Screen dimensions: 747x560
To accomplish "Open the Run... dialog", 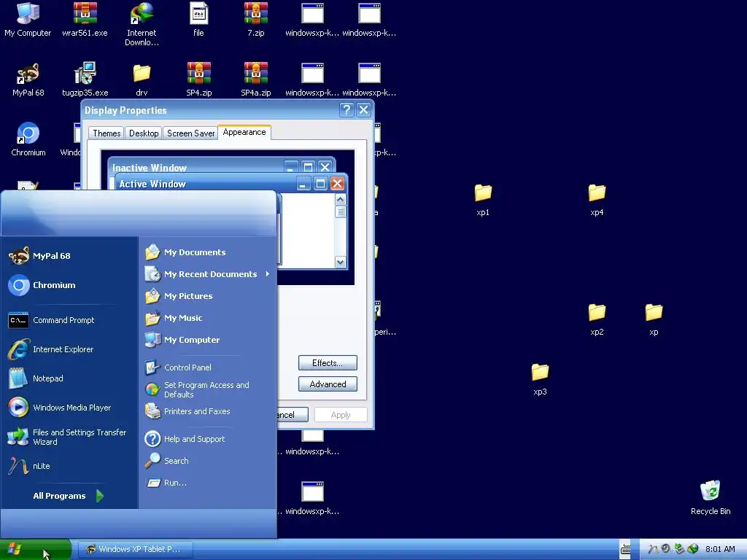I will (x=208, y=483).
